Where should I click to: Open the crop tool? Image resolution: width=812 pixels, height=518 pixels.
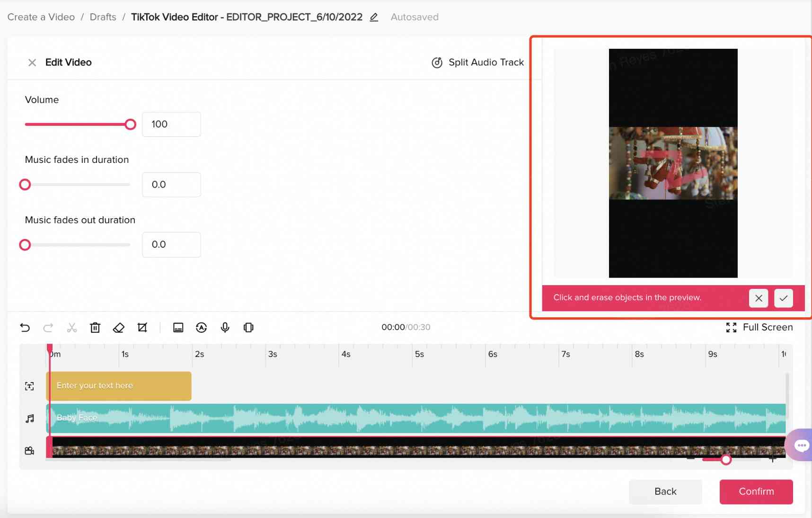click(142, 327)
